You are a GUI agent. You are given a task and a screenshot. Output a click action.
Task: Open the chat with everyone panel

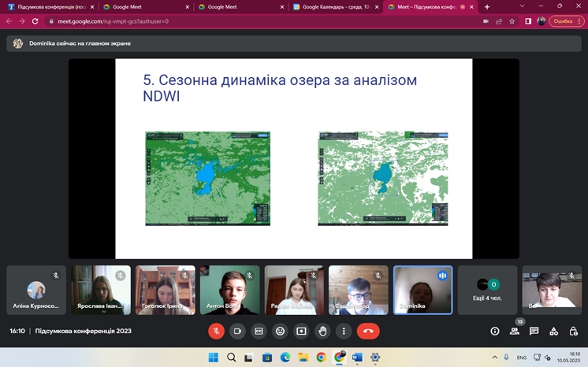pyautogui.click(x=534, y=332)
